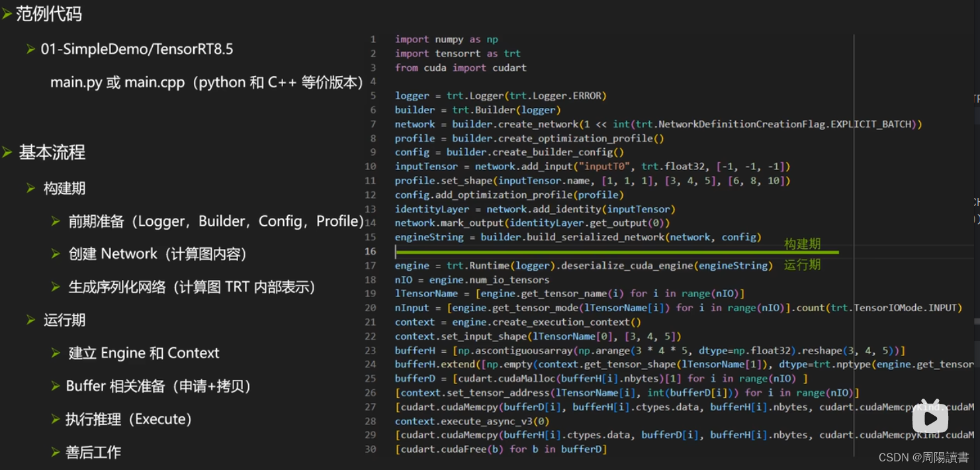Click the bullet "执行推理（Execute）"

click(x=129, y=419)
